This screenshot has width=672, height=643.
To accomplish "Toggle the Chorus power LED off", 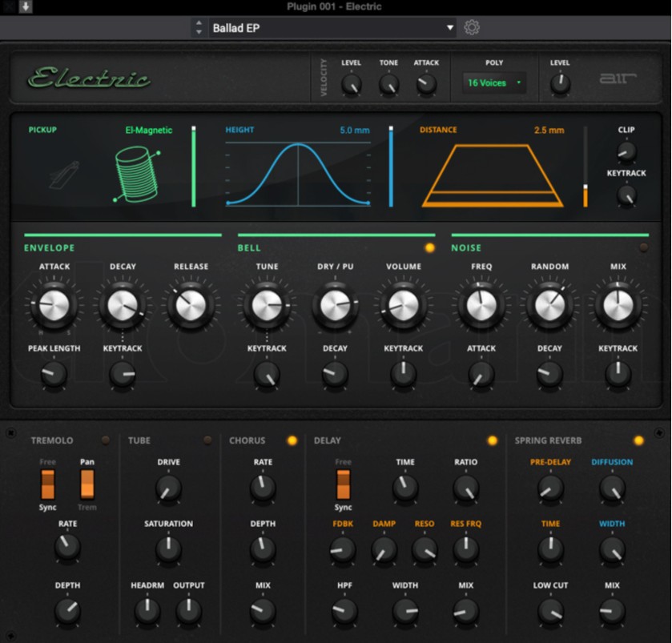I will click(x=292, y=439).
